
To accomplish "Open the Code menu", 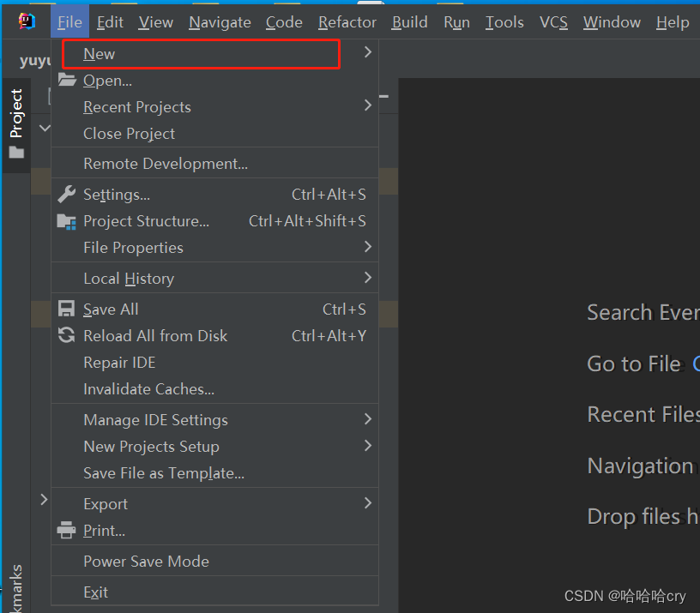I will (284, 21).
